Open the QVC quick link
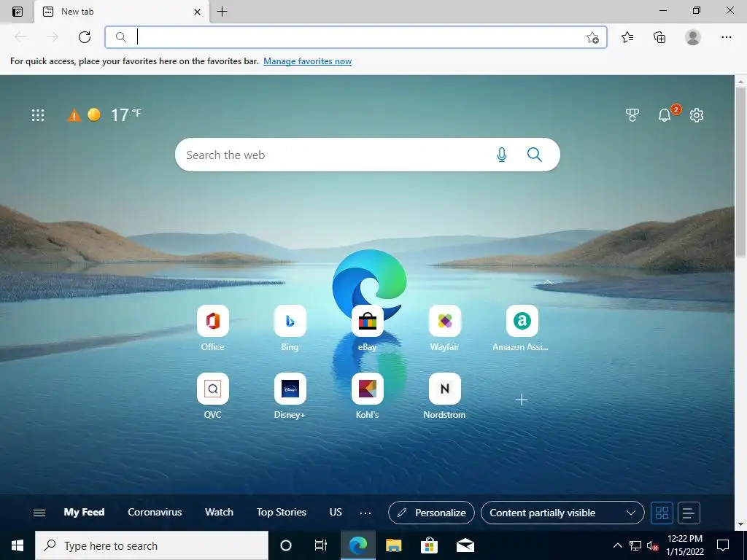This screenshot has height=560, width=747. [x=212, y=396]
